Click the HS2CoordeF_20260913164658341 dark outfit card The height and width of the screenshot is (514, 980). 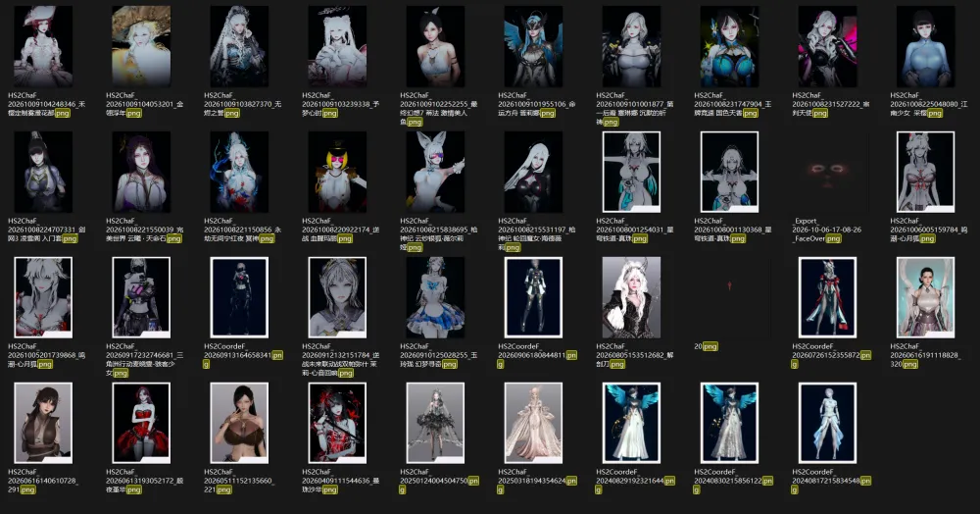click(x=239, y=297)
